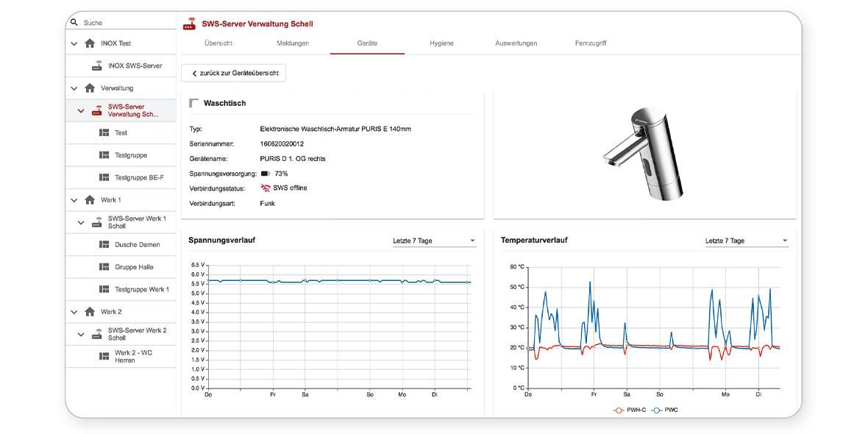The image size is (868, 434).
Task: Click the INOX Test house icon
Action: pyautogui.click(x=90, y=43)
